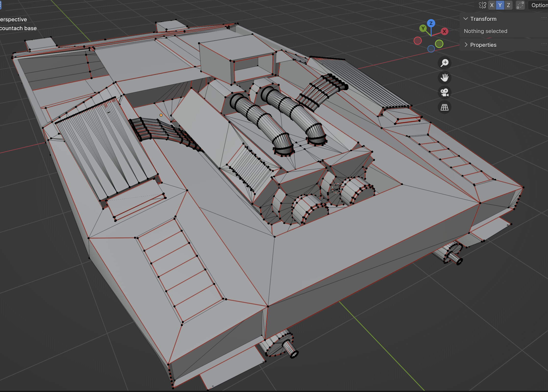This screenshot has height=392, width=548.
Task: Enable Z axis mirror toggle
Action: point(508,5)
